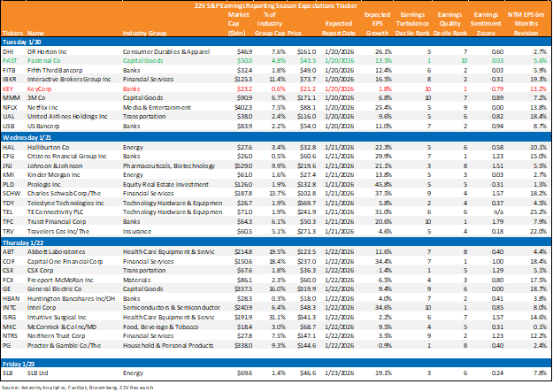Screen dimensions: 553x392
Task: Click 'Citizens Financial Group Inc' name
Action: pyautogui.click(x=66, y=157)
